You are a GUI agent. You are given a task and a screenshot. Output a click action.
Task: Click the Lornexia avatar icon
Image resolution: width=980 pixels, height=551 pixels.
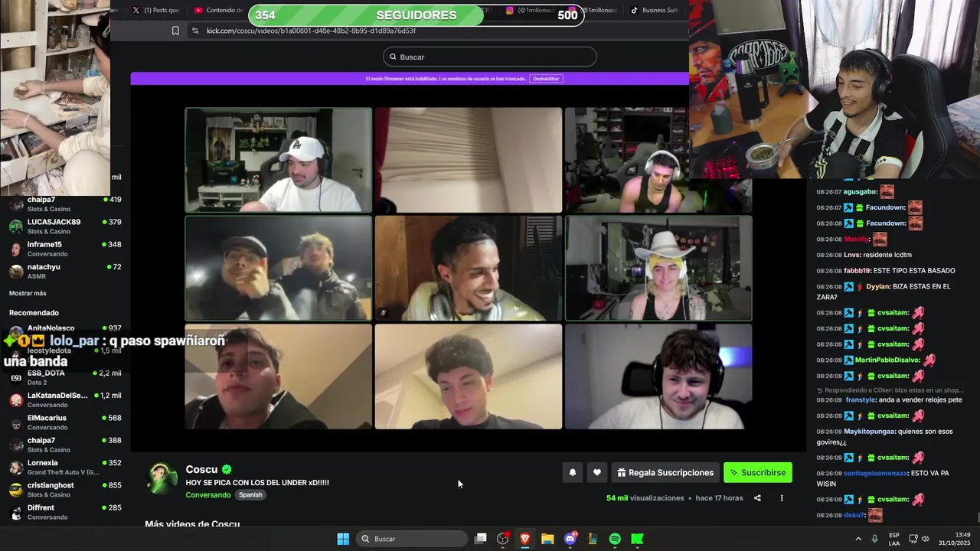coord(15,468)
